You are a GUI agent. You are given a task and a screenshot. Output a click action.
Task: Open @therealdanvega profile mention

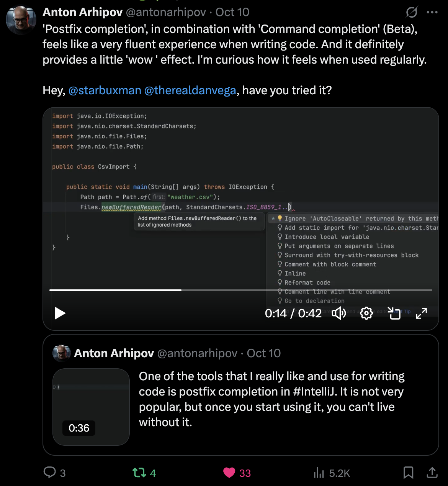(x=190, y=90)
